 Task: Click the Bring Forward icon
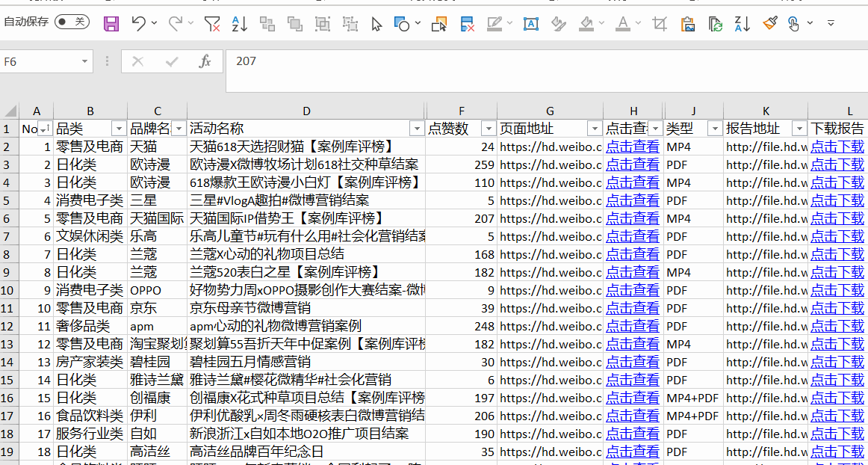(x=267, y=23)
